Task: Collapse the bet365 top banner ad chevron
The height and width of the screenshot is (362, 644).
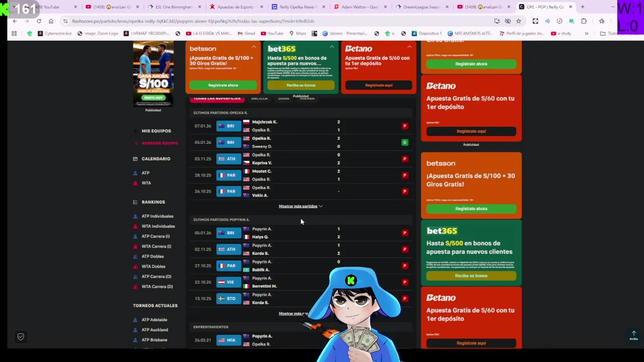Action: click(x=332, y=47)
